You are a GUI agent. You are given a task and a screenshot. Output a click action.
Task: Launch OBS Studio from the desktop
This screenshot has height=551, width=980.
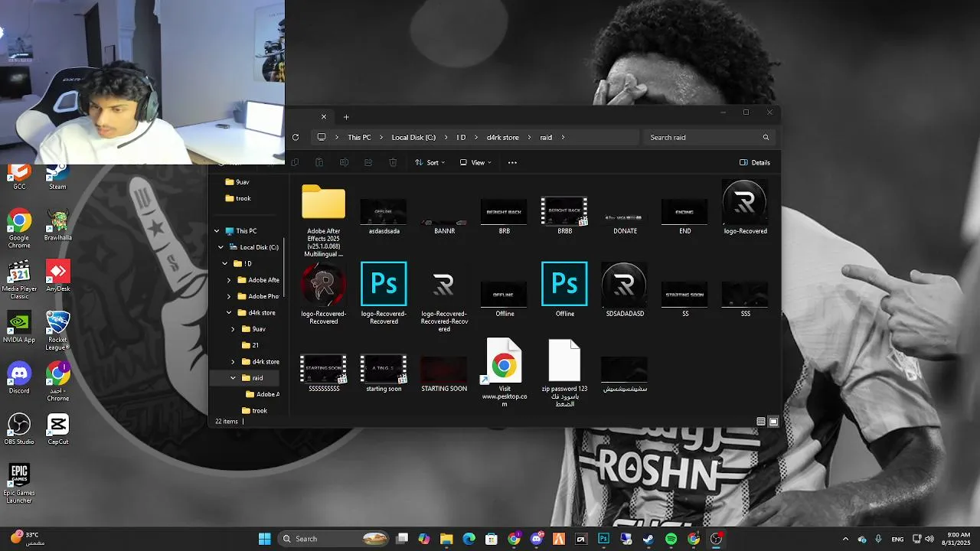(x=19, y=429)
